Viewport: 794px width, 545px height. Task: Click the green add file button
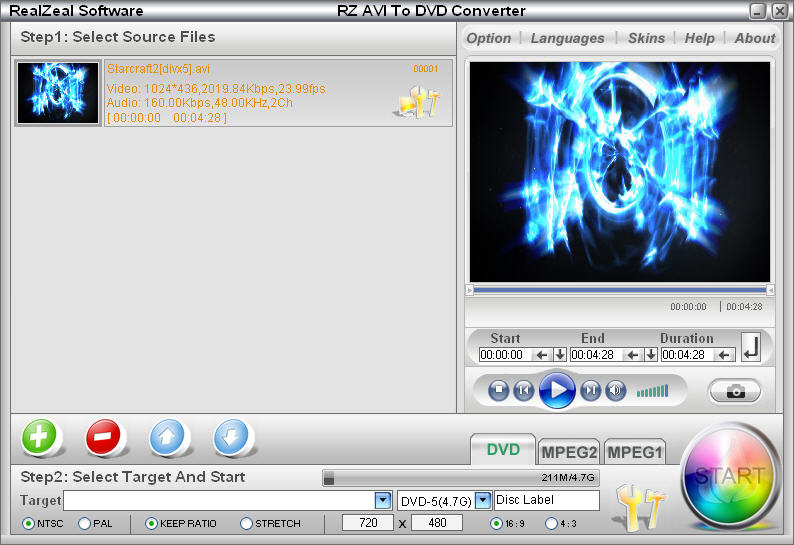(39, 437)
